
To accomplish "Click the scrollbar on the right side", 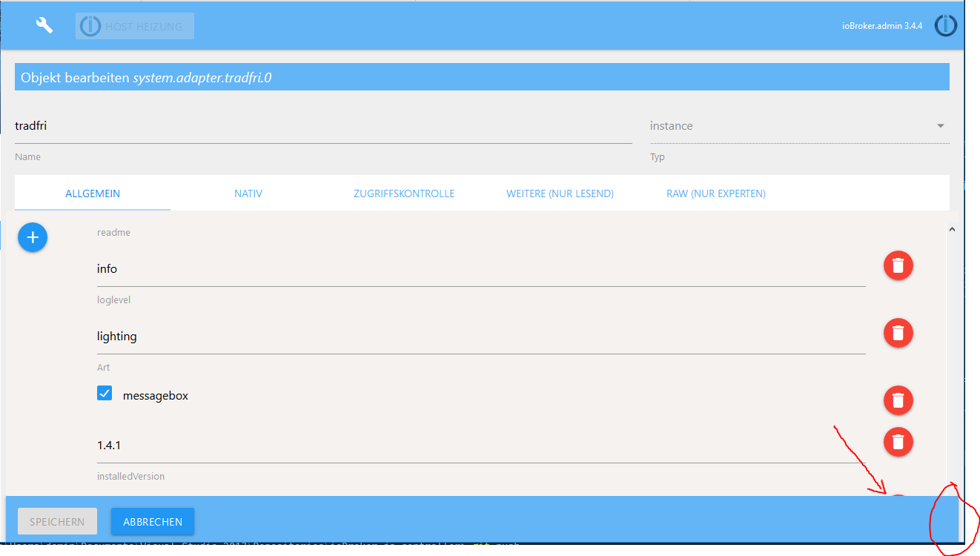I will tap(953, 334).
